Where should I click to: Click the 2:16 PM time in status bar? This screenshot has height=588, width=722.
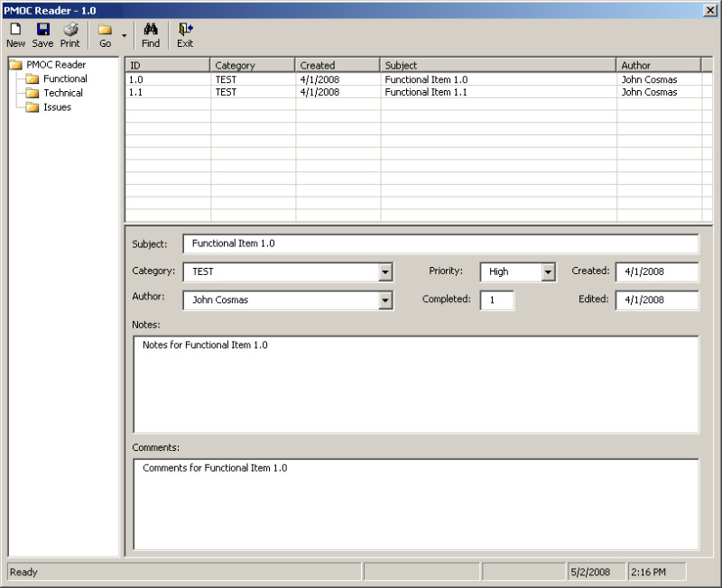648,572
